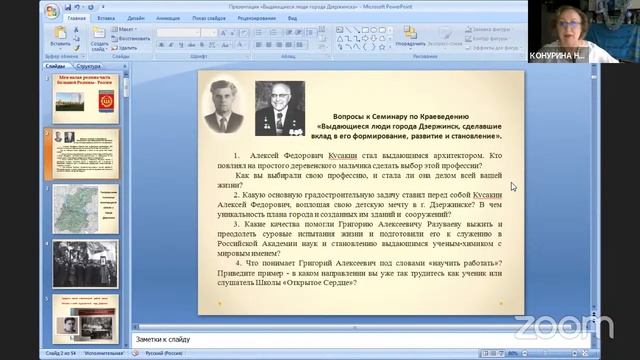This screenshot has width=640, height=360.
Task: Click the Заметки к слайду notes field
Action: pos(361,340)
